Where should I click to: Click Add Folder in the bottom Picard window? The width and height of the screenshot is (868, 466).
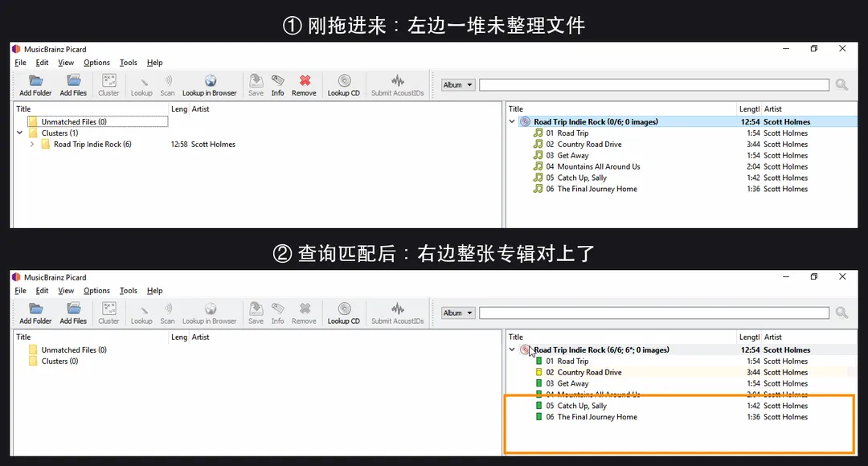pos(35,313)
